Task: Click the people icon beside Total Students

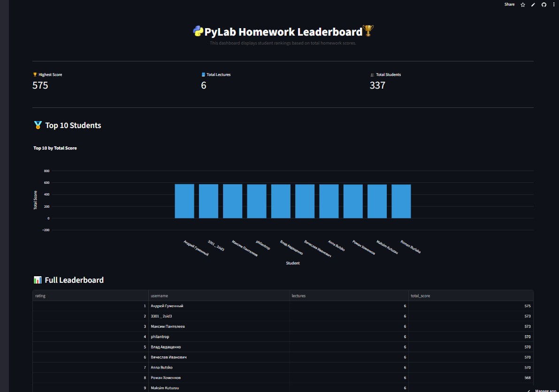Action: tap(372, 75)
